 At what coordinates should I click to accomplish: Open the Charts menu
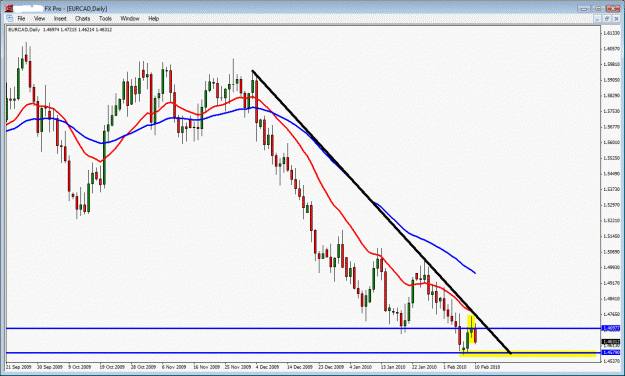click(83, 18)
